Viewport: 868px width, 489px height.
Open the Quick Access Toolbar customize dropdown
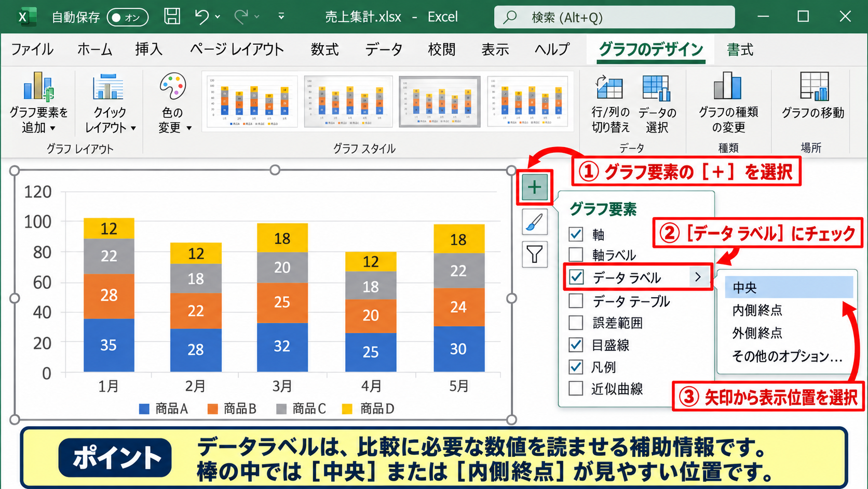coord(281,17)
